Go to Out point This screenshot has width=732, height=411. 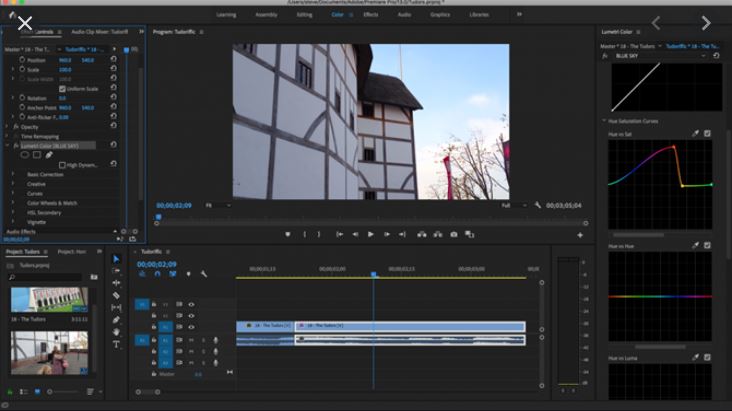click(x=402, y=234)
